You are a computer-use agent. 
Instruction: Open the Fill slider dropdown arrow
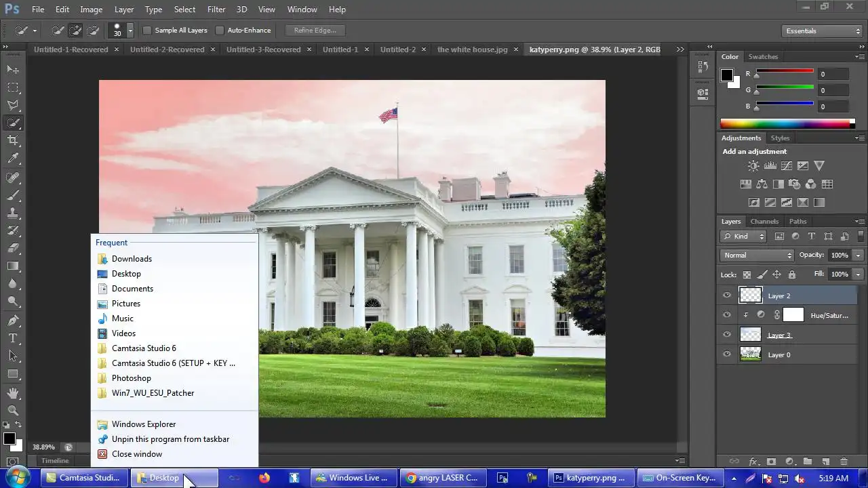coord(859,274)
